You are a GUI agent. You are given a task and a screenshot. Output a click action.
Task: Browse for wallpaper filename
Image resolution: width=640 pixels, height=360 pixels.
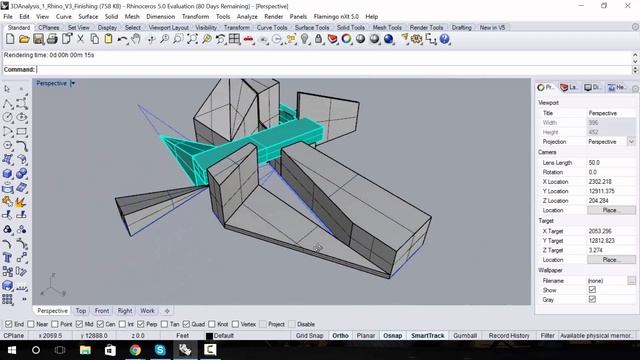[631, 280]
